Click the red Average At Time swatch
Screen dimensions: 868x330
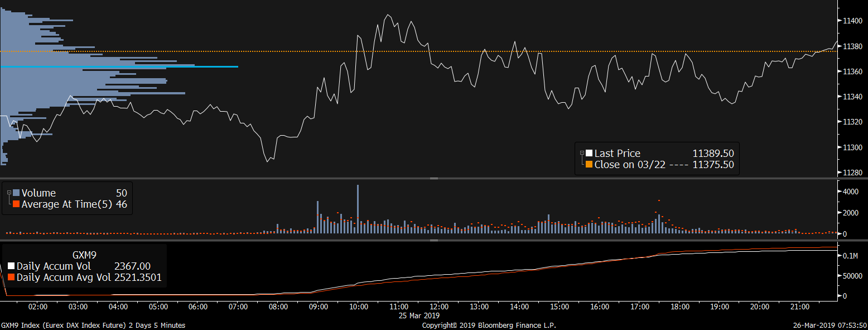tap(16, 204)
